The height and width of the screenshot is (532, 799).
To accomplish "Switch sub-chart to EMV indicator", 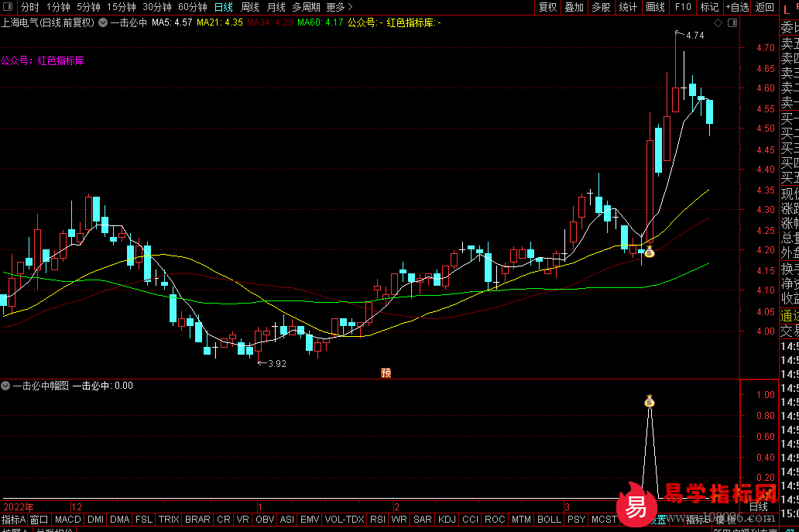I will click(310, 520).
